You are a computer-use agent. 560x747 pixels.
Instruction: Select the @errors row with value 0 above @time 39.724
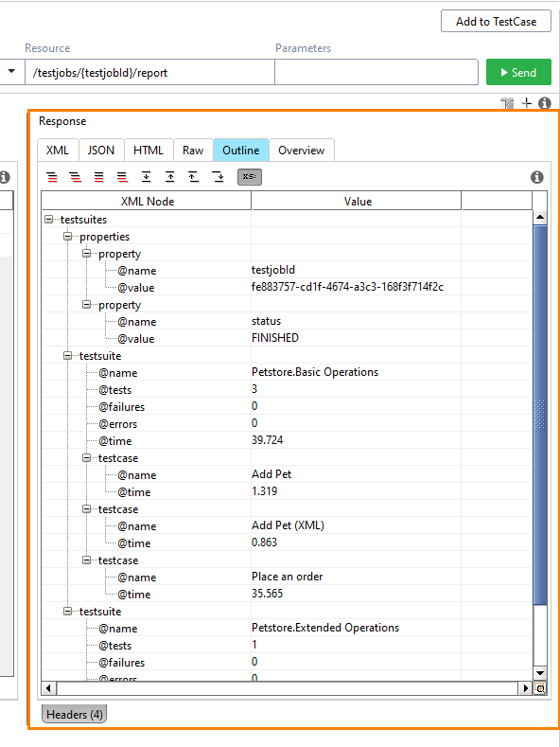click(x=287, y=423)
